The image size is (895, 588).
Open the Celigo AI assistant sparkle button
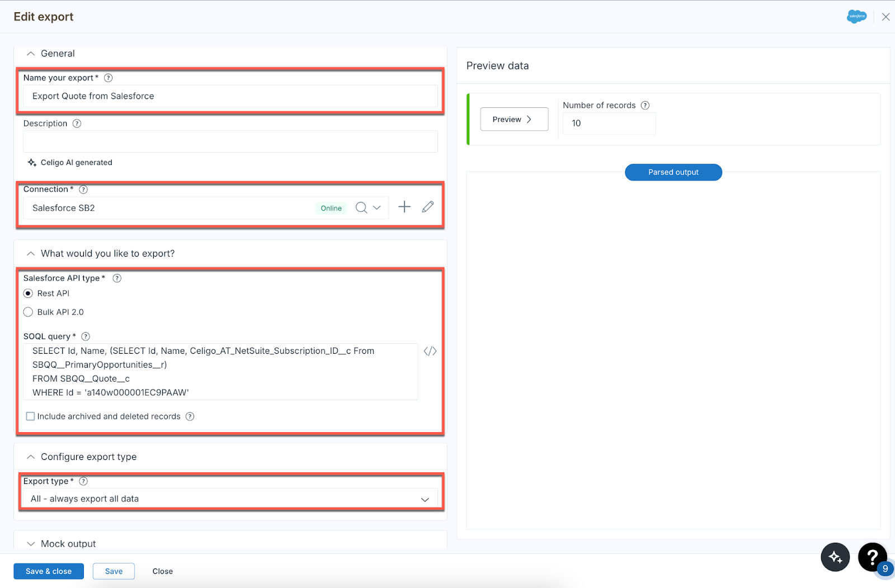(x=835, y=557)
